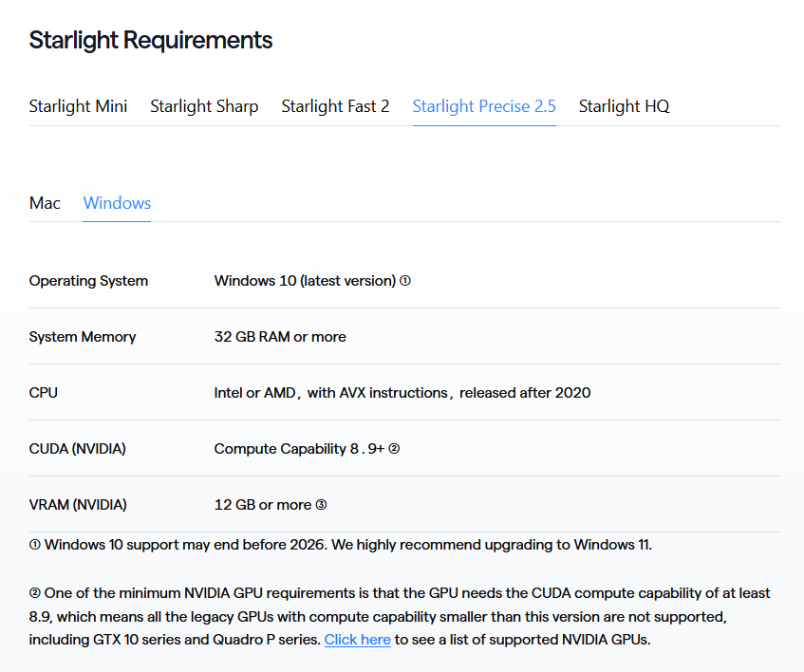Select the Starlight Fast 2 tab
804x672 pixels.
(335, 106)
